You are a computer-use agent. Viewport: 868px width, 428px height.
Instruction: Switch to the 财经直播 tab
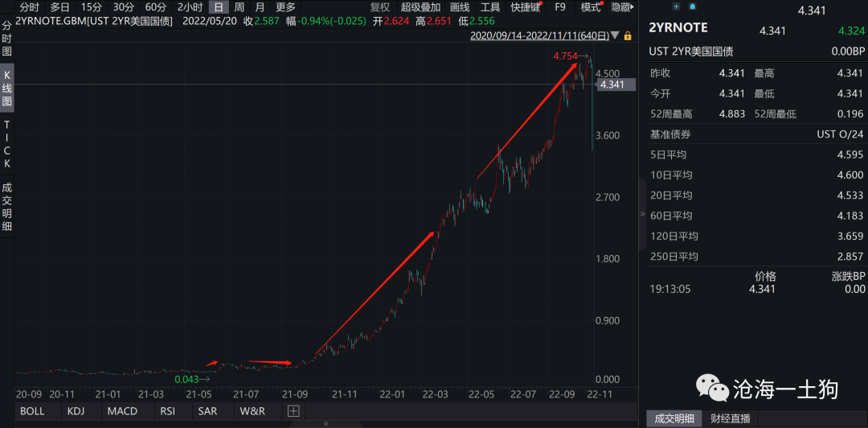[731, 418]
